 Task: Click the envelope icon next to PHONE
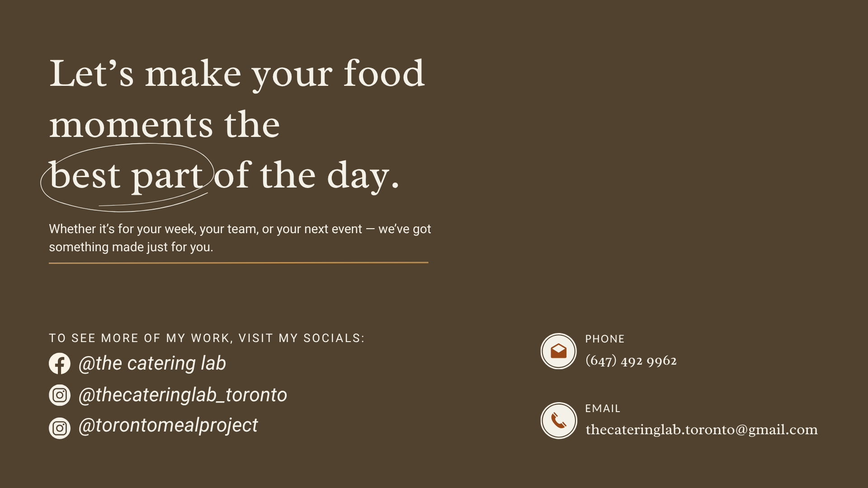coord(559,351)
